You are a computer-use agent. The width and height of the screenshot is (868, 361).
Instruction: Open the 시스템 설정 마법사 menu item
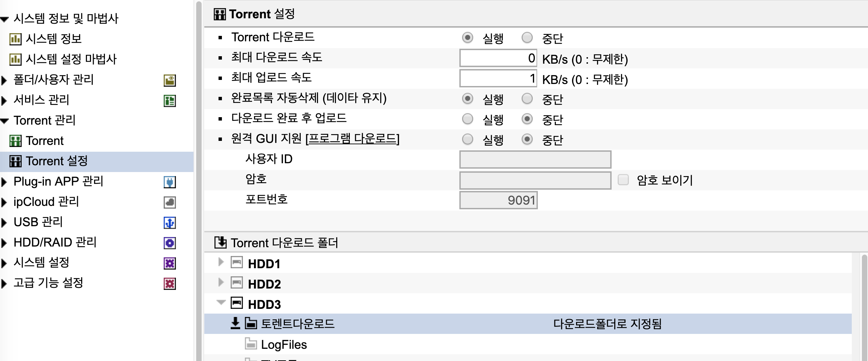tap(71, 59)
